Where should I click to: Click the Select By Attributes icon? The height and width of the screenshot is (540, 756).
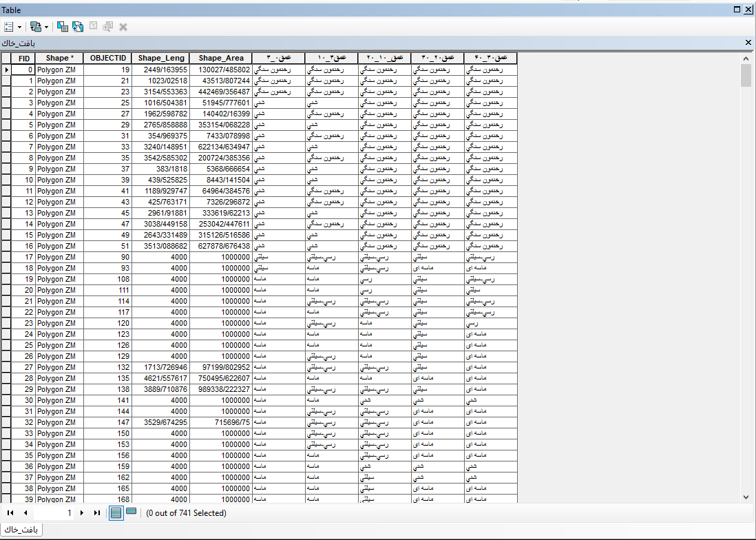[x=63, y=26]
